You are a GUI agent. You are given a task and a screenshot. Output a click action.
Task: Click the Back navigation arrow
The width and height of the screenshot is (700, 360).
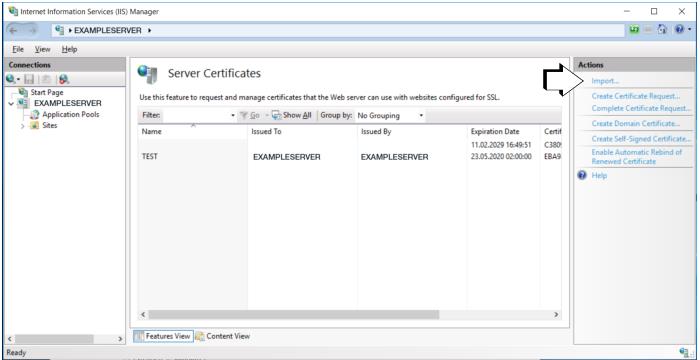(x=14, y=30)
